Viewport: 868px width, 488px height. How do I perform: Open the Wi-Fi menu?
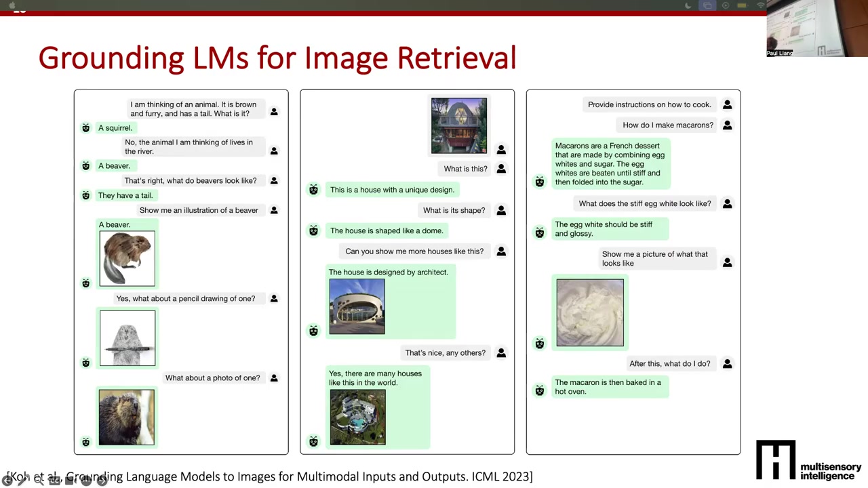click(761, 5)
